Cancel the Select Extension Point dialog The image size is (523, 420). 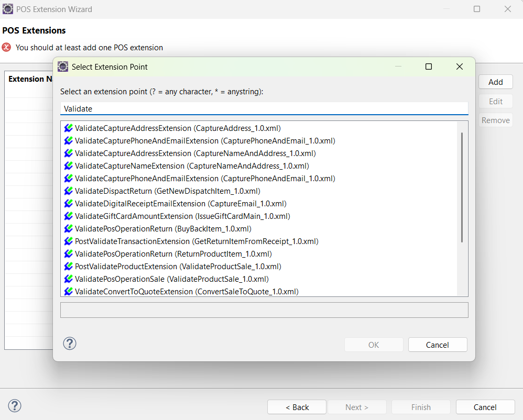pos(438,345)
